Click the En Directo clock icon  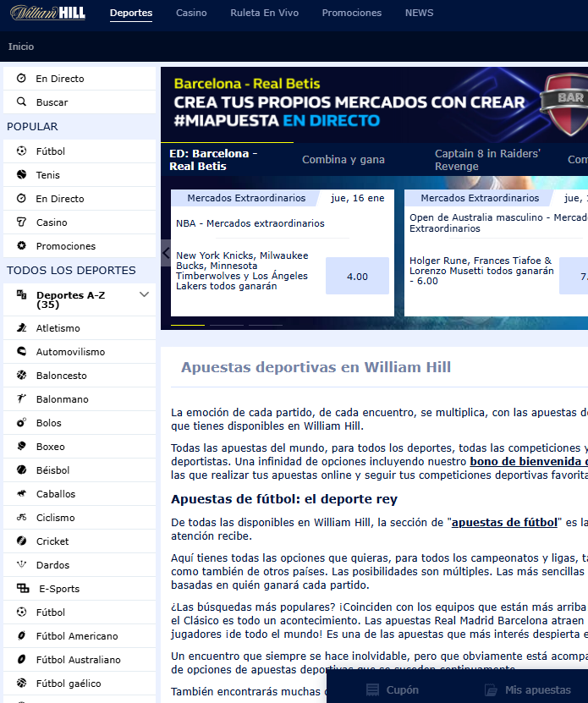[21, 79]
